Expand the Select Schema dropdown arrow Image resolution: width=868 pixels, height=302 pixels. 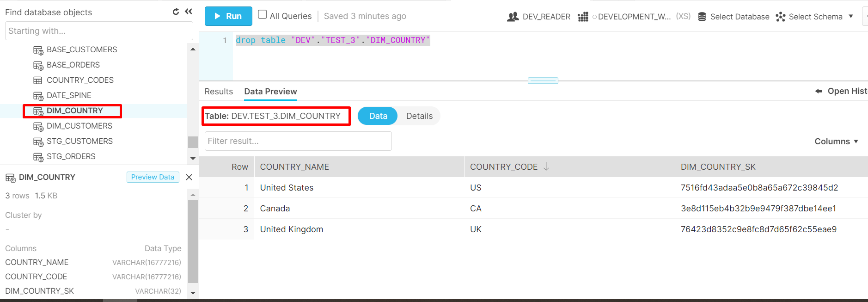coord(851,17)
